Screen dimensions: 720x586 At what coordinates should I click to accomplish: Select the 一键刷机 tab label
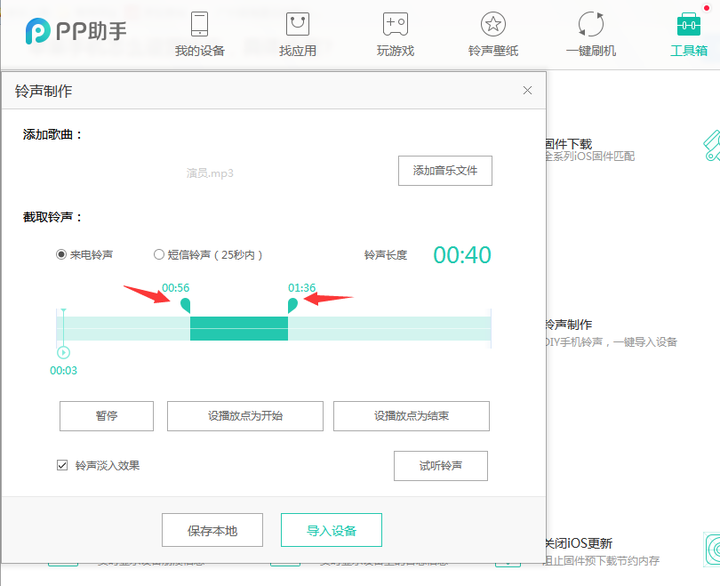pos(591,51)
